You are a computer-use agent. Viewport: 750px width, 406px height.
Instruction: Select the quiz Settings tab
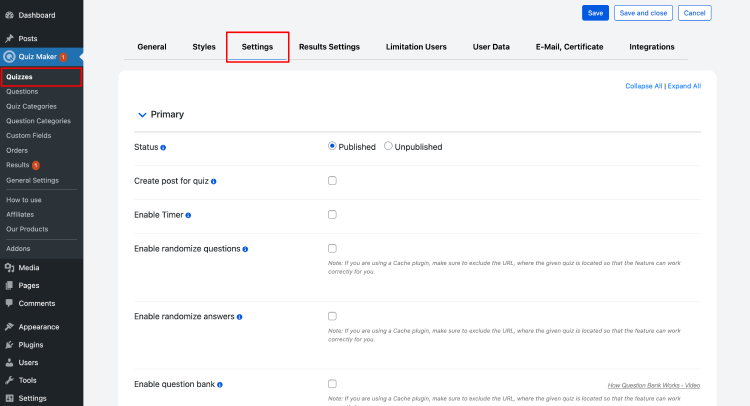(257, 47)
